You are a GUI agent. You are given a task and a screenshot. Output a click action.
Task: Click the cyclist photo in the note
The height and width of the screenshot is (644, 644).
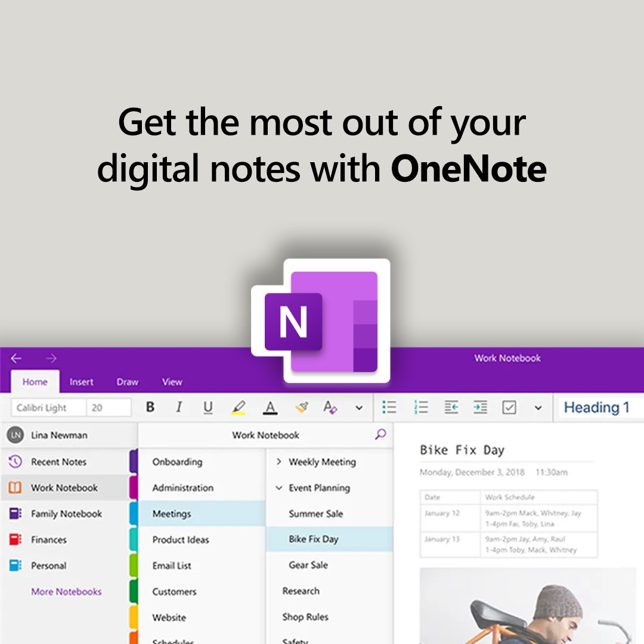(x=528, y=606)
